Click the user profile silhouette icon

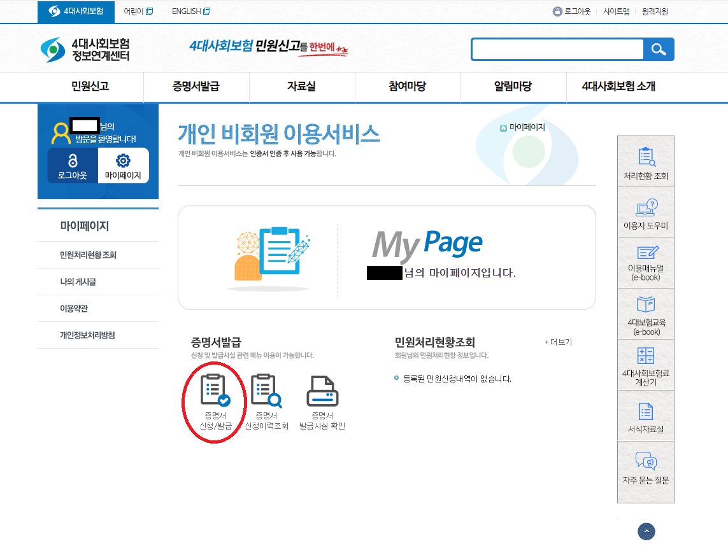61,133
